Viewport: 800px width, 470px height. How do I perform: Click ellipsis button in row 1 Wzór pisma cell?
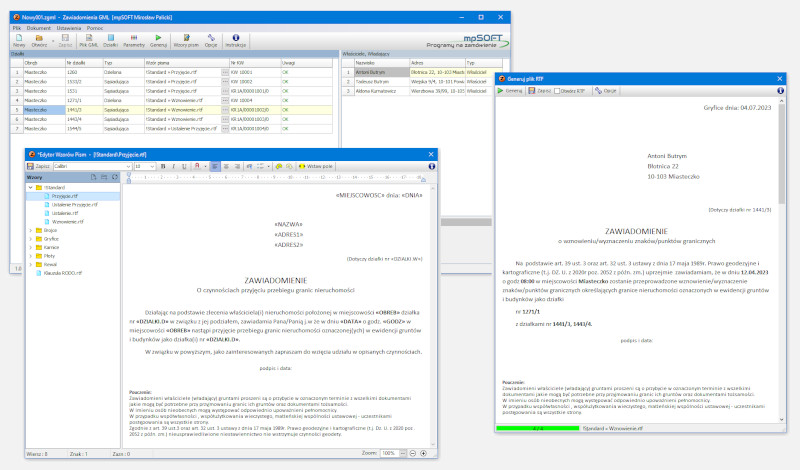225,72
